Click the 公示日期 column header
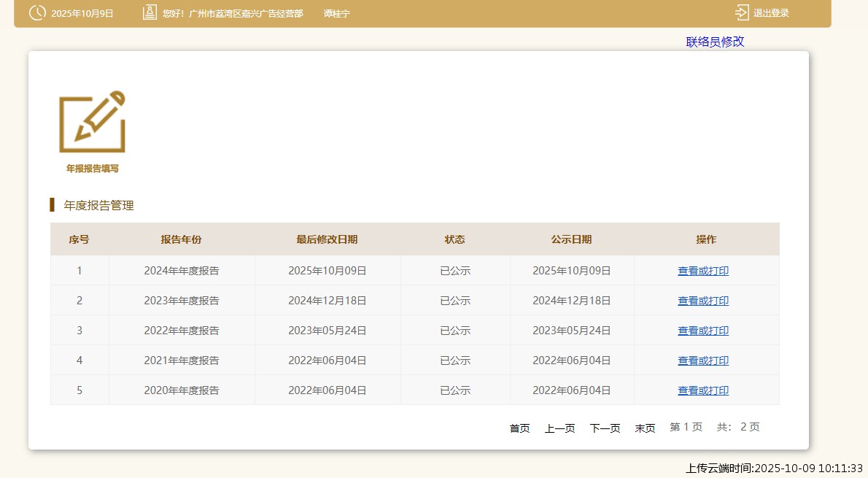This screenshot has height=478, width=868. point(571,239)
